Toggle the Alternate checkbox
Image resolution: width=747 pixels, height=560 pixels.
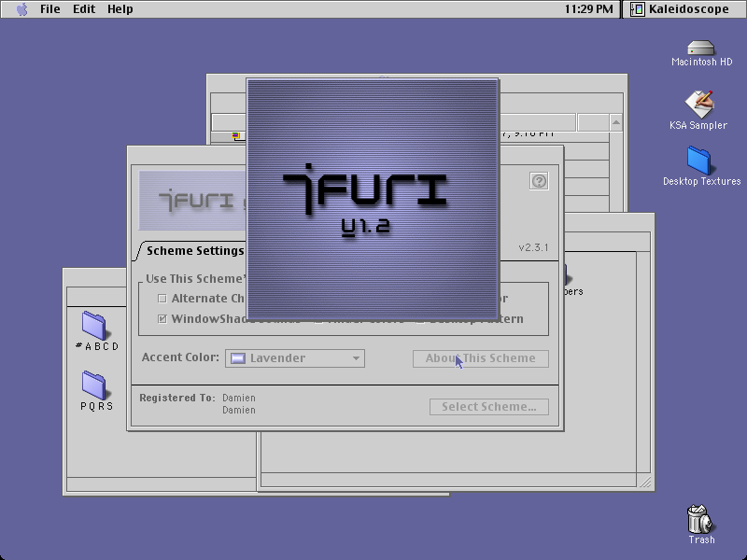(x=162, y=299)
